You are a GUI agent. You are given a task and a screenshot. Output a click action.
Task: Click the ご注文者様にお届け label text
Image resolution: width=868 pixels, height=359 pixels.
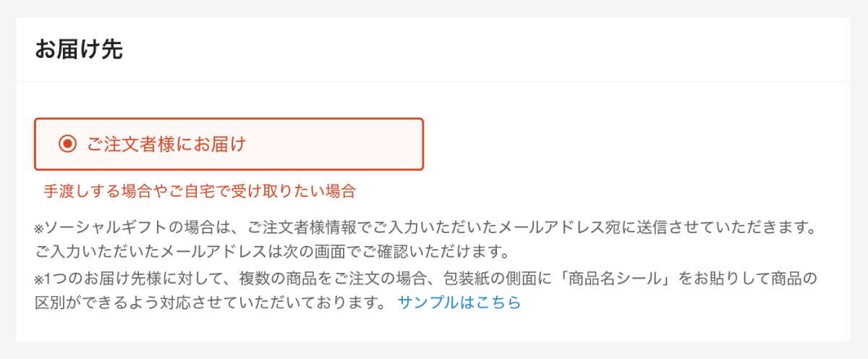pos(167,144)
